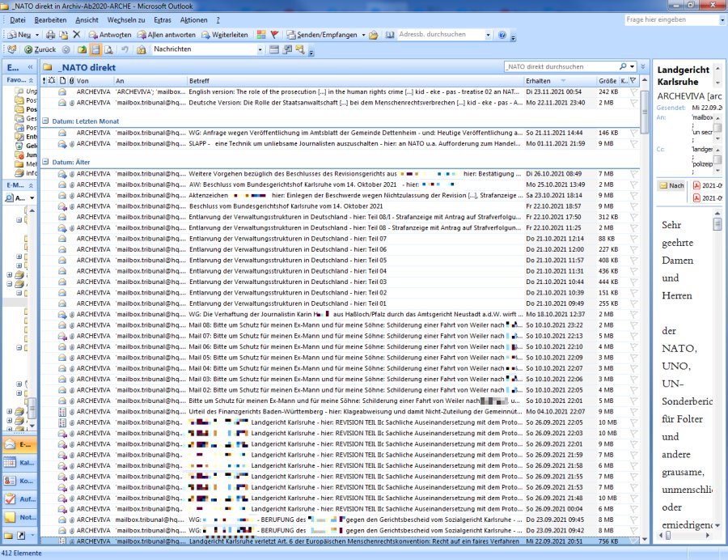Screen dimensions: 728x560
Task: Click the first icon in the web toolbar row
Action: [x=11, y=49]
